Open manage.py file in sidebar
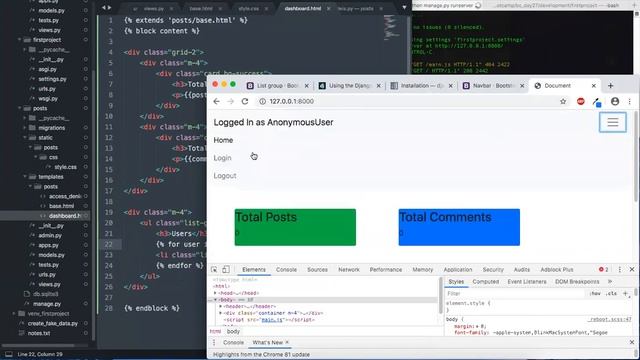This screenshot has width=640, height=360. 47,304
